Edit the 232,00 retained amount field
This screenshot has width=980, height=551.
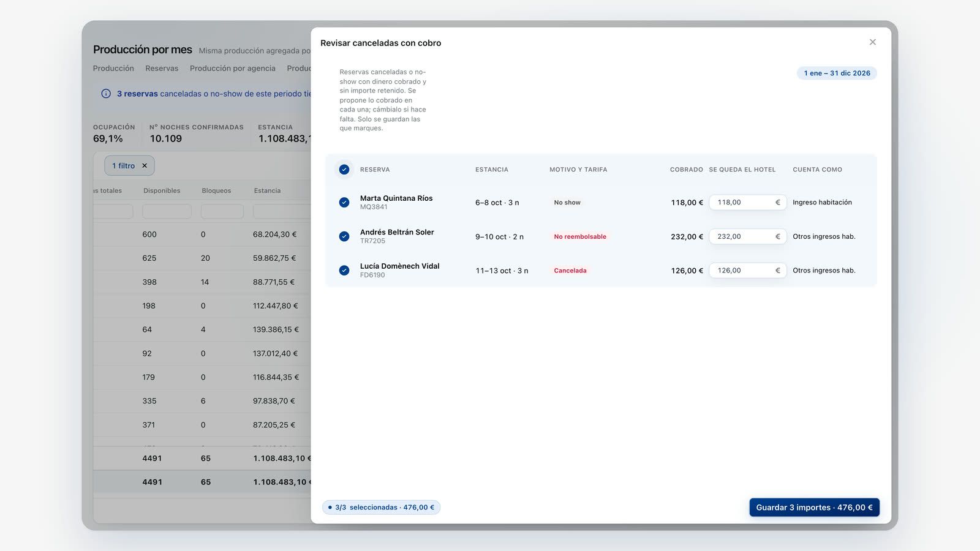point(747,236)
